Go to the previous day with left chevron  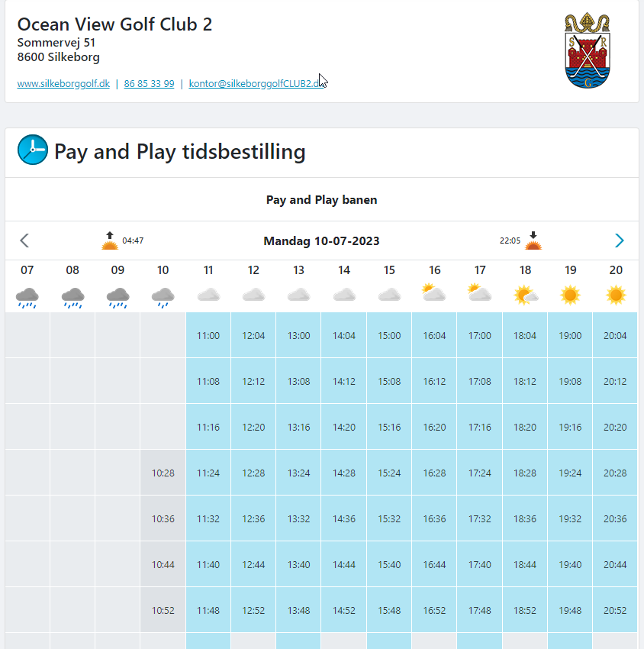point(24,241)
